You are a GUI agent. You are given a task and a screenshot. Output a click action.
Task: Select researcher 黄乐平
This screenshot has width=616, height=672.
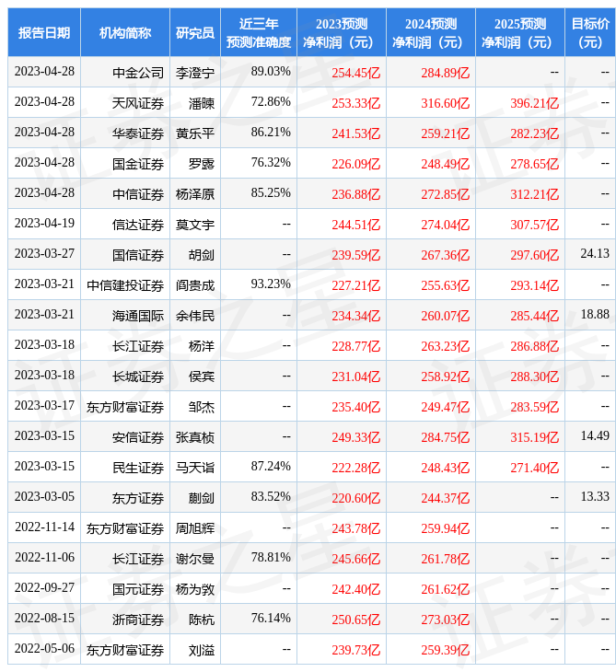[x=195, y=133]
